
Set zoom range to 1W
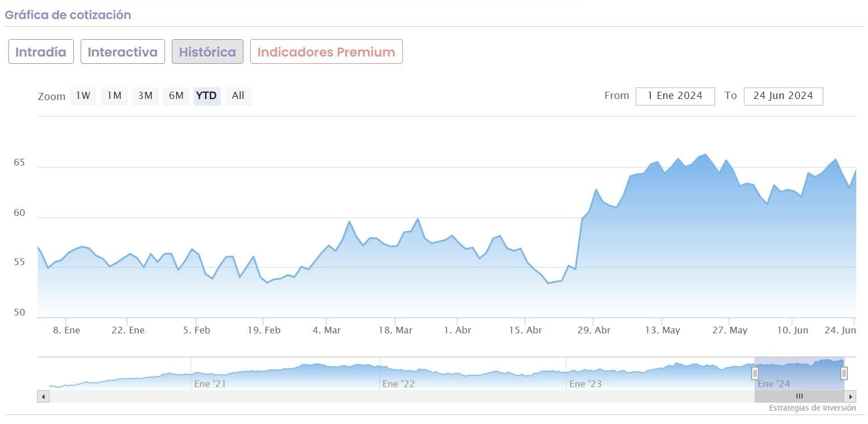click(83, 96)
